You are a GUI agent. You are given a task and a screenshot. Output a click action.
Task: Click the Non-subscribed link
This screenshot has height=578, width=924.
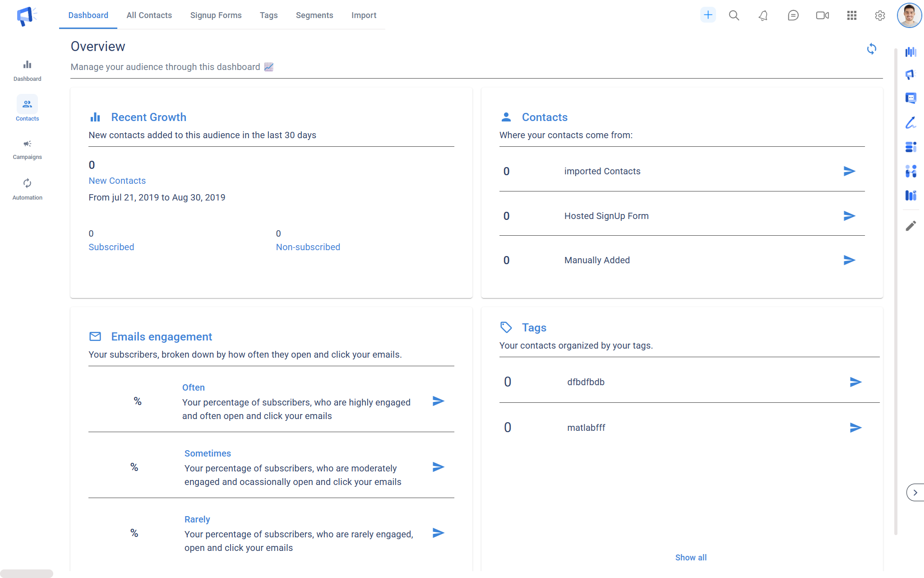pos(308,247)
